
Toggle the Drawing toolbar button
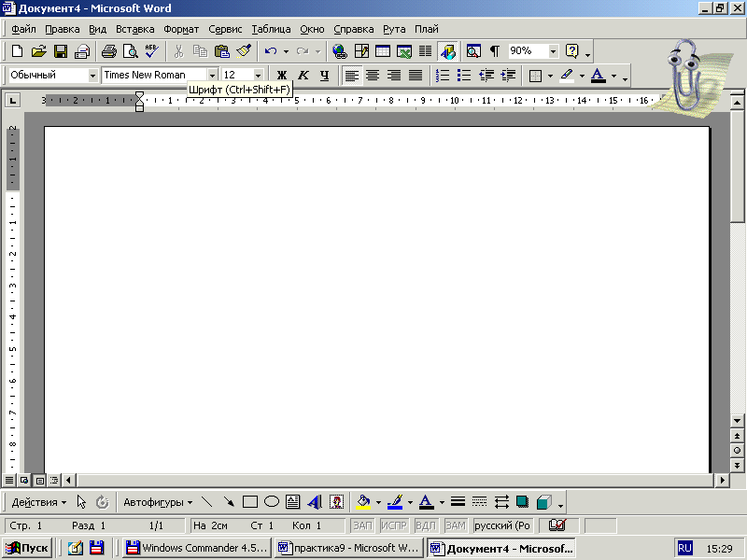[x=448, y=51]
